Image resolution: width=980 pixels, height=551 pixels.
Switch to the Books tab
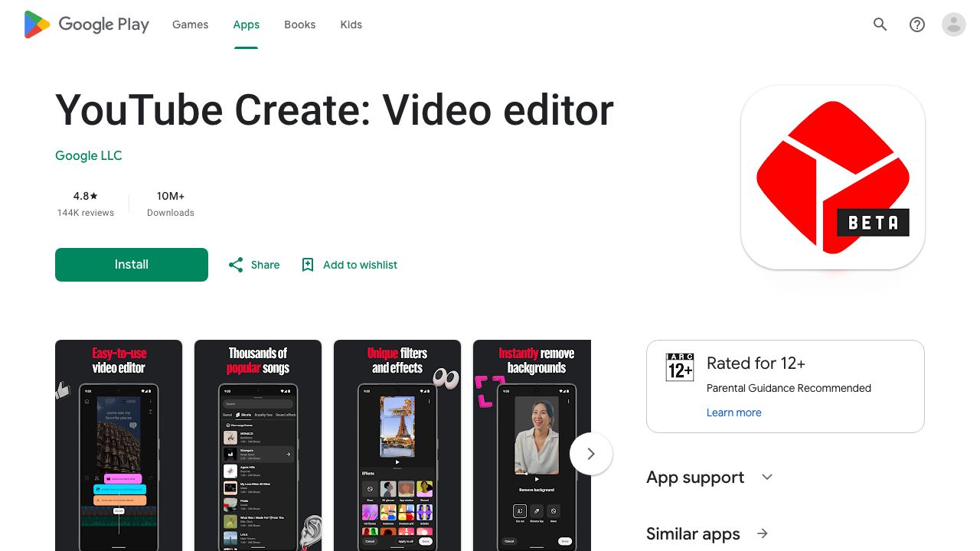coord(300,24)
